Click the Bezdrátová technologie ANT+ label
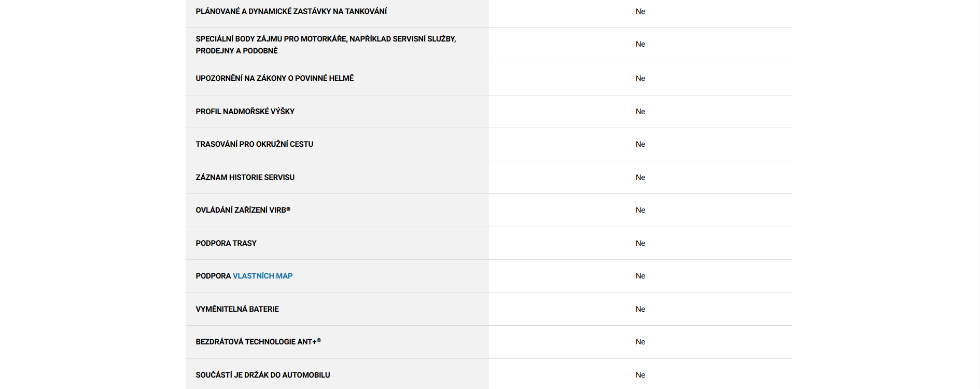Viewport: 980px width, 389px height. point(257,342)
